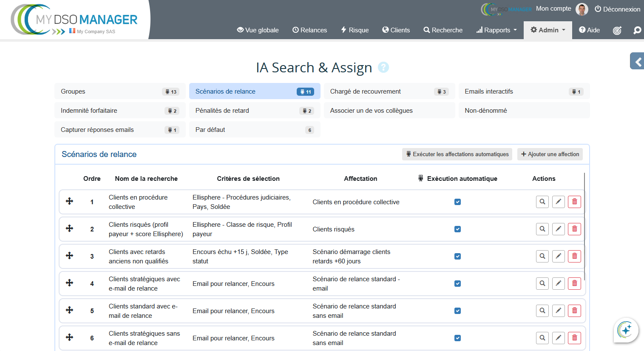This screenshot has width=644, height=351.
Task: Disable automatic execution for 'Clients en procédure collective'
Action: 457,202
